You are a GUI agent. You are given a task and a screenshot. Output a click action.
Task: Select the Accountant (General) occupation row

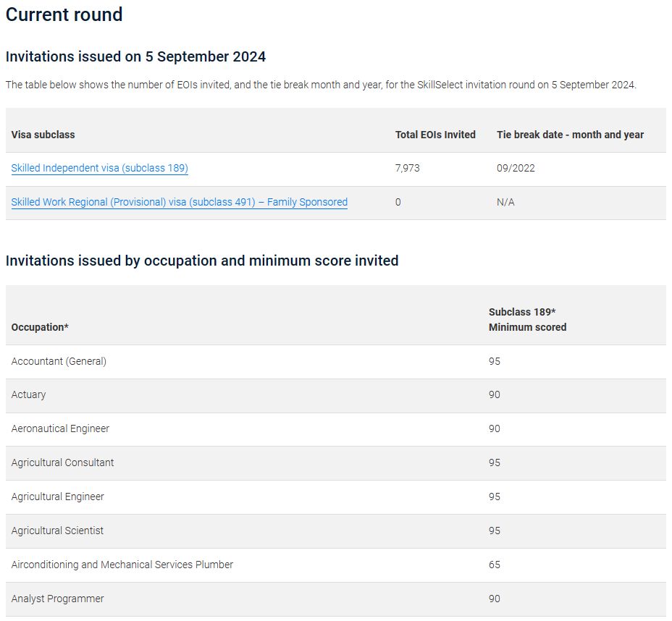coord(59,361)
